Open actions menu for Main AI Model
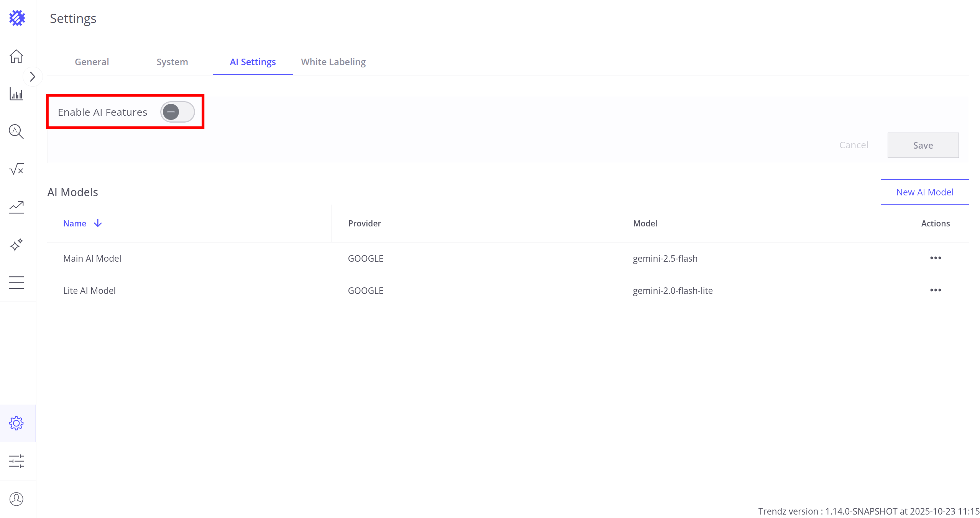This screenshot has height=518, width=980. coord(935,258)
